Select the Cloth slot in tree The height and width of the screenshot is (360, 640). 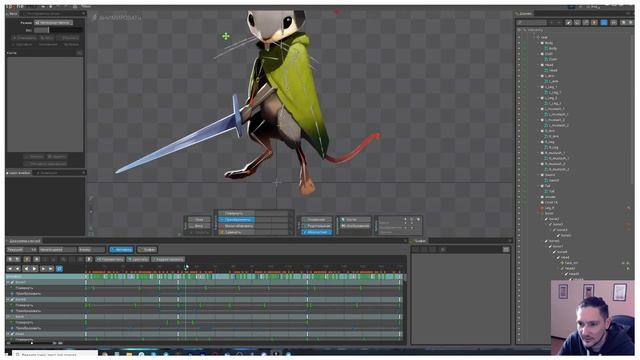549,54
